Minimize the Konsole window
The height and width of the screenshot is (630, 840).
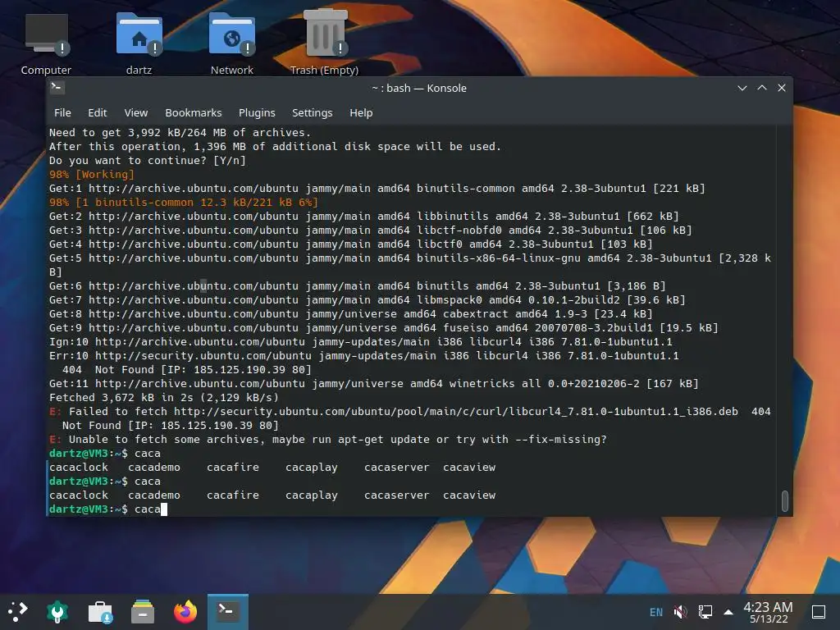pyautogui.click(x=742, y=88)
